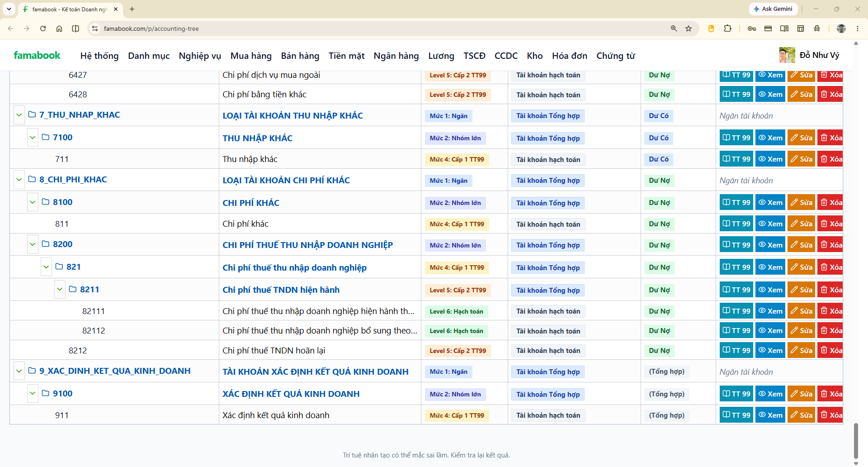Image resolution: width=868 pixels, height=467 pixels.
Task: Click the 'THU NHẬP KHÁC' account name
Action: point(257,138)
